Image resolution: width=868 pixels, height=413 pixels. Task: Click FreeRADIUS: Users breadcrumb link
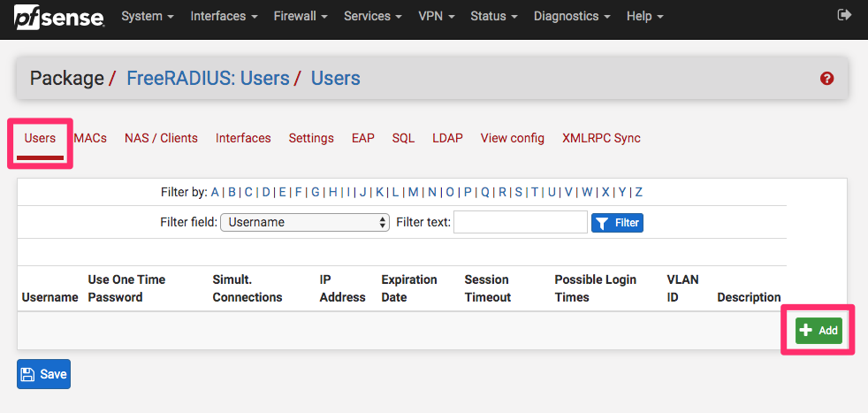[208, 79]
